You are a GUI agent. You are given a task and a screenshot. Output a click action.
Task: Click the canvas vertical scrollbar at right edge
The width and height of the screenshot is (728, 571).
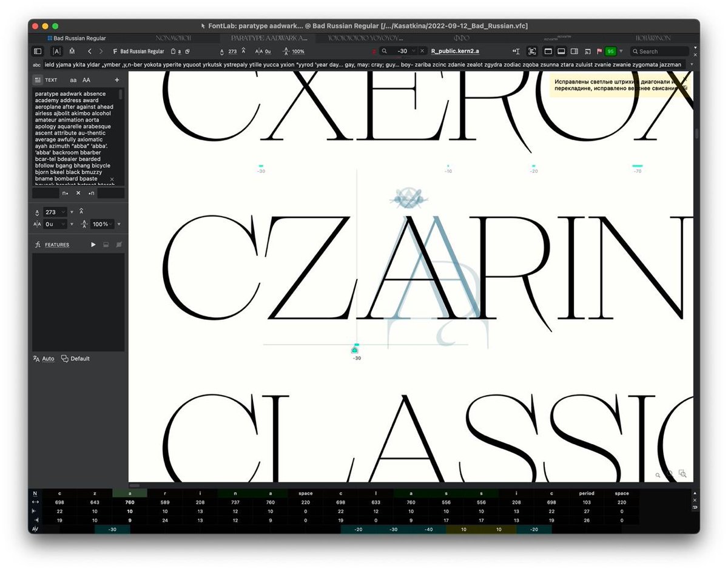tap(696, 133)
